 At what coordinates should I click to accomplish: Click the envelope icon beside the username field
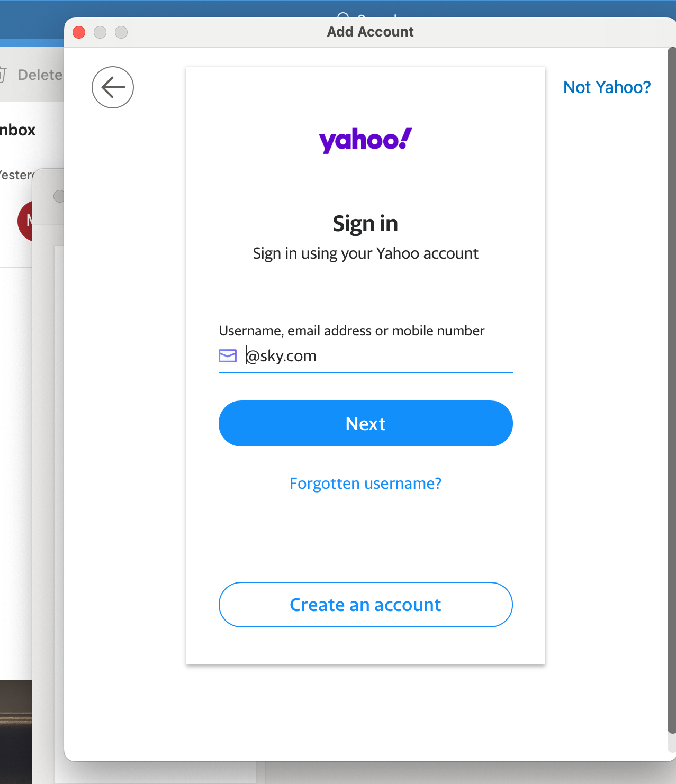[x=227, y=355]
